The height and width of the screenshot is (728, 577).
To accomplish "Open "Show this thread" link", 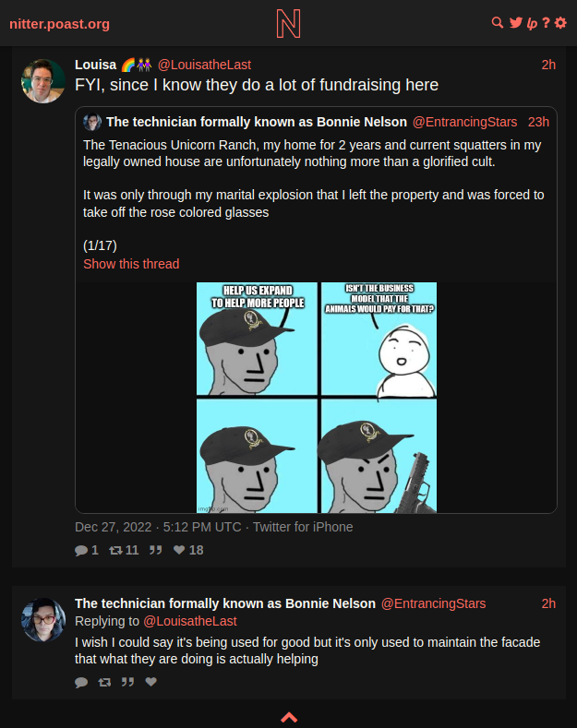I will pyautogui.click(x=131, y=264).
